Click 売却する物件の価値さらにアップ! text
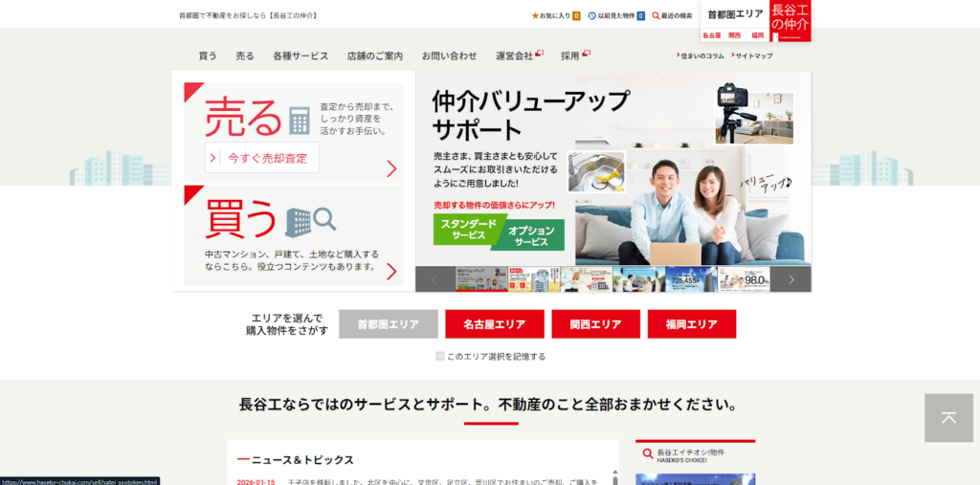980x485 pixels. pos(494,205)
